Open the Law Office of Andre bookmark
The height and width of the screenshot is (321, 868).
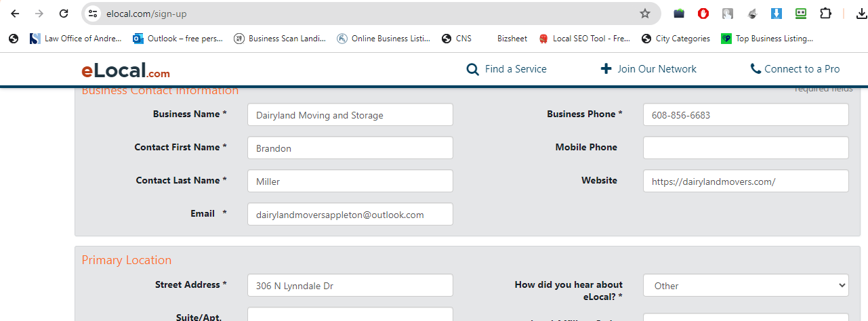click(76, 39)
